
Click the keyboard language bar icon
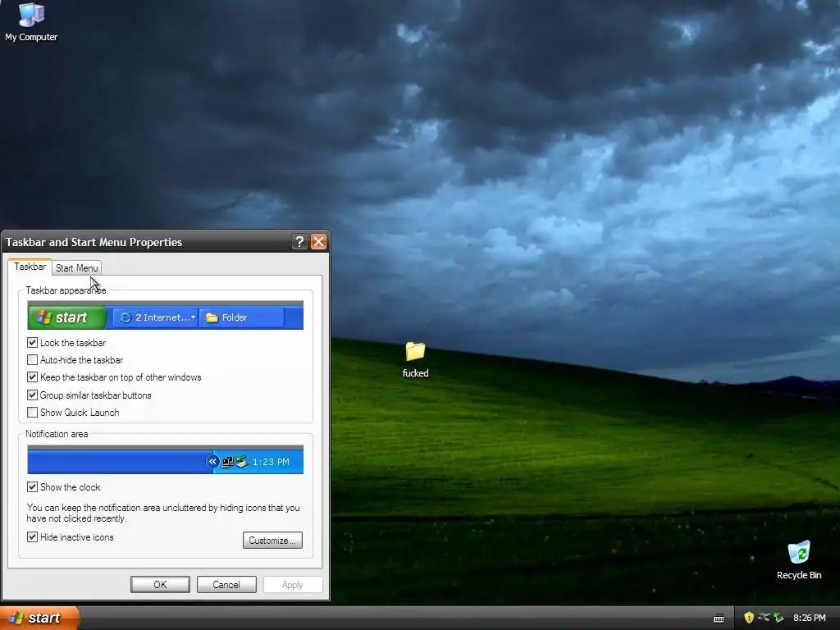pyautogui.click(x=719, y=619)
